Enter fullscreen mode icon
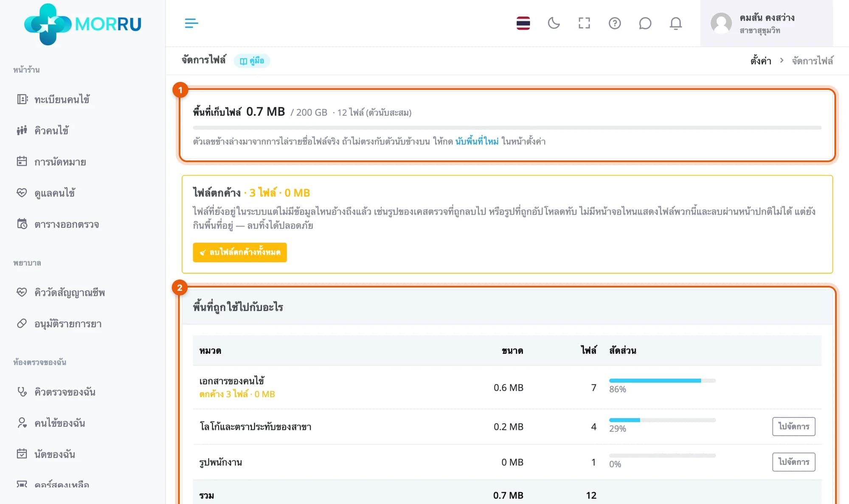The width and height of the screenshot is (849, 504). 584,23
